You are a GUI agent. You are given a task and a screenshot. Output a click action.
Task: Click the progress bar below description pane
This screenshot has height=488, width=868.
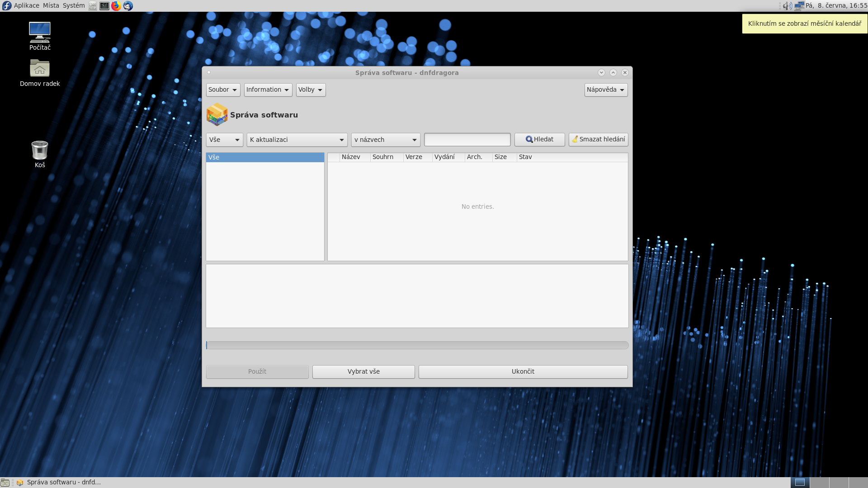point(417,345)
